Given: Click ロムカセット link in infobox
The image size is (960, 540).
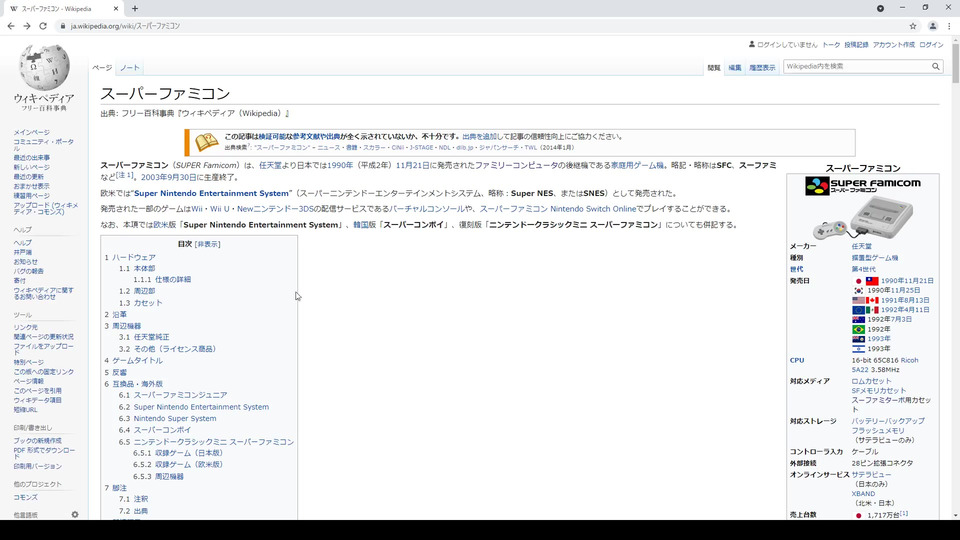Looking at the screenshot, I should pos(871,381).
